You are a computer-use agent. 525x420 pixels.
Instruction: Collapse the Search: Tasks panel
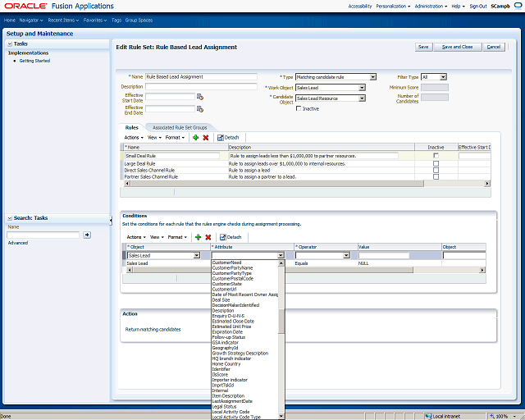click(x=10, y=218)
